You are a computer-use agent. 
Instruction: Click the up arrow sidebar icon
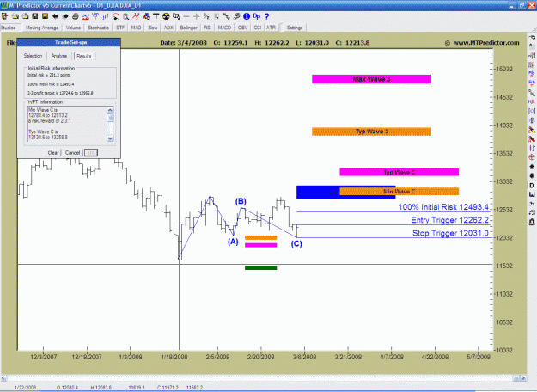pyautogui.click(x=532, y=167)
